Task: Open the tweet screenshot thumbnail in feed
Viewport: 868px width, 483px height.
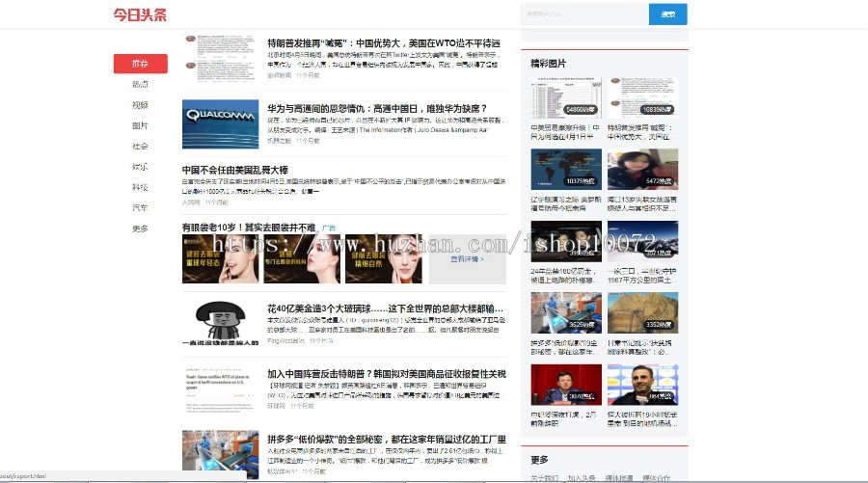Action: 220,59
